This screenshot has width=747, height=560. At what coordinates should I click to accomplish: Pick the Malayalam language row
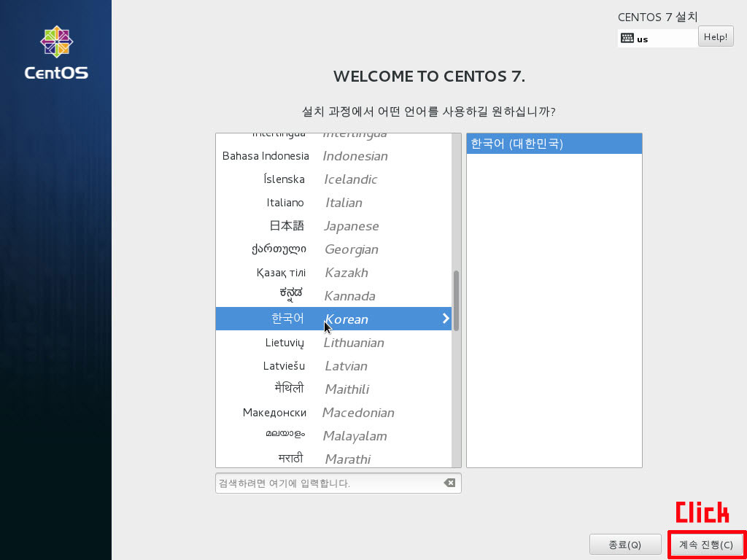(x=333, y=436)
